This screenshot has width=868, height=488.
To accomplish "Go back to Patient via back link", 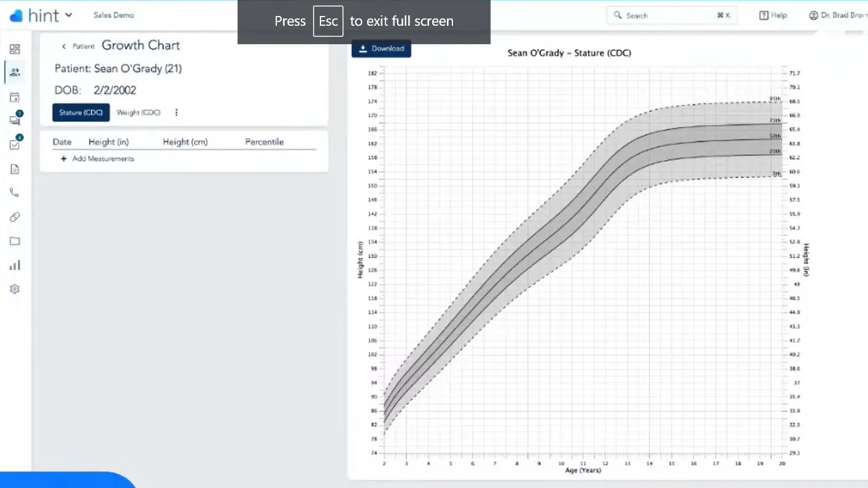I will (x=78, y=46).
